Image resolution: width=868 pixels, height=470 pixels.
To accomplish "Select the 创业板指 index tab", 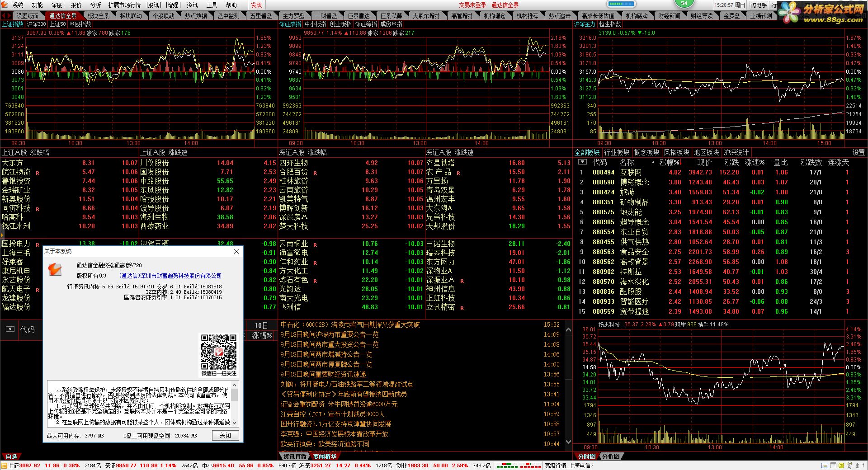I will (x=340, y=24).
